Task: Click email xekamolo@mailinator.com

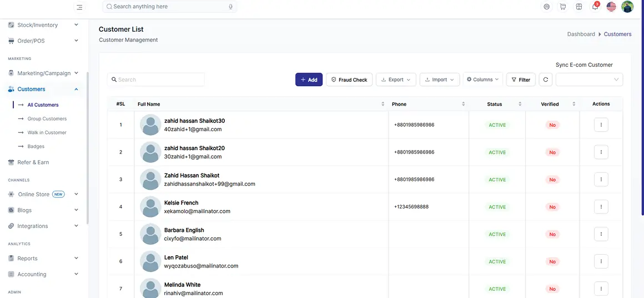Action: pyautogui.click(x=197, y=211)
